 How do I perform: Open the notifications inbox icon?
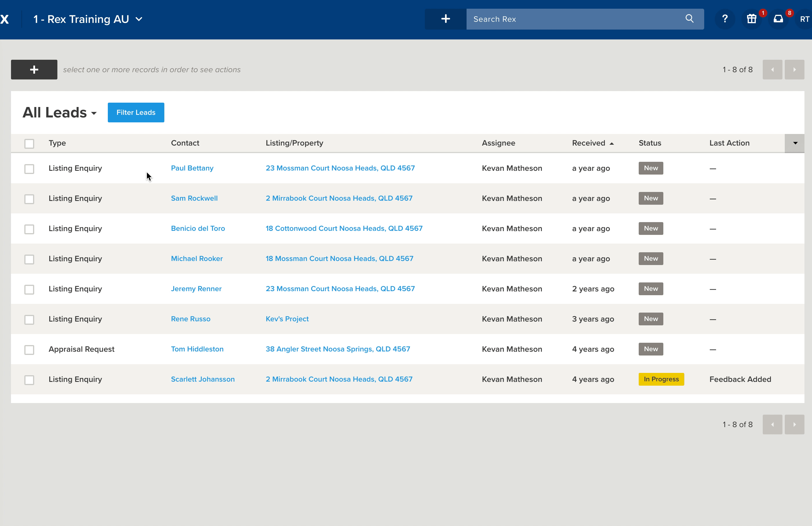(x=778, y=19)
